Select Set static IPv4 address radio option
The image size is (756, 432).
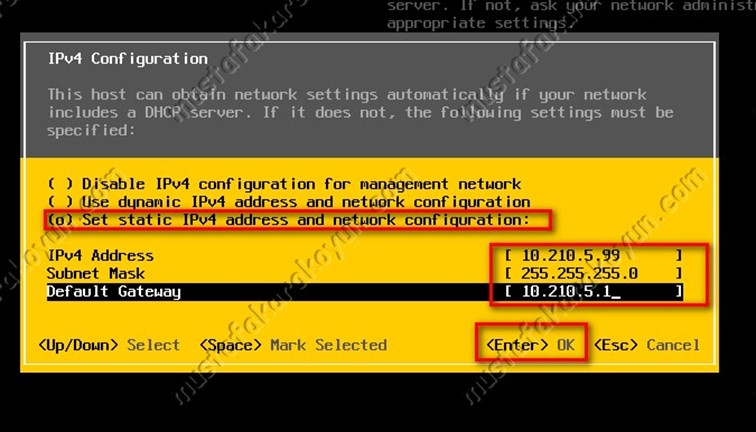tap(61, 220)
